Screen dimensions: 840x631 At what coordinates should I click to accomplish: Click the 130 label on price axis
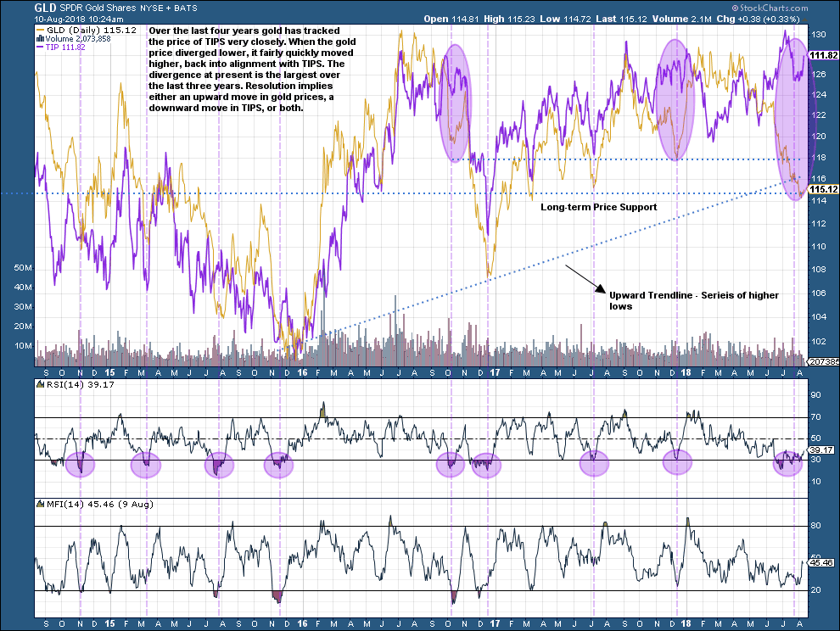tap(819, 34)
